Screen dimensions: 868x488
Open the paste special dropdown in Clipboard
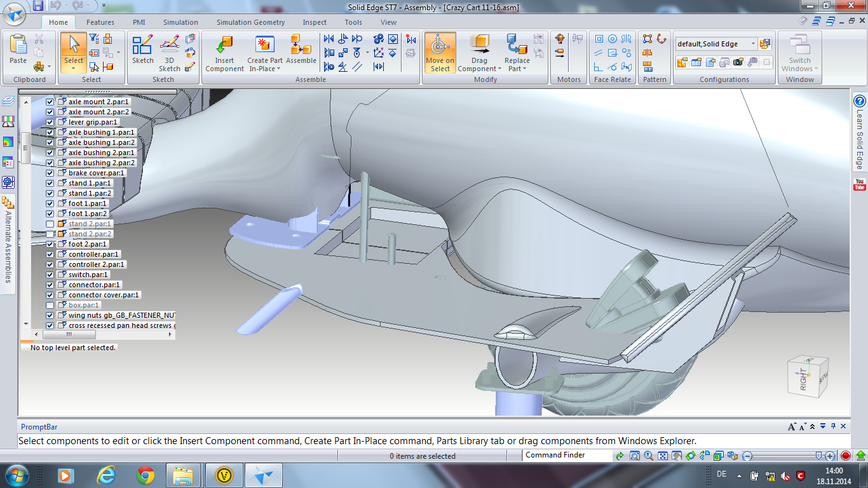(x=48, y=67)
